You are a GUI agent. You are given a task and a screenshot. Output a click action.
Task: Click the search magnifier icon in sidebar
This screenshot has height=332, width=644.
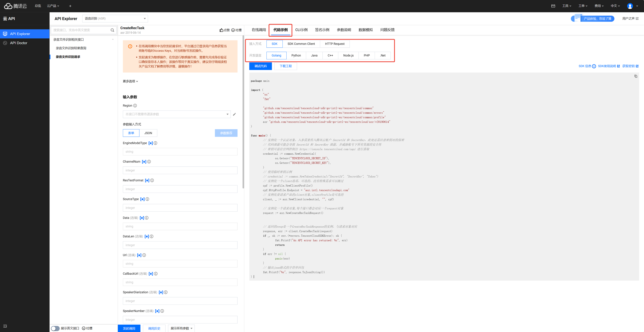coord(112,30)
